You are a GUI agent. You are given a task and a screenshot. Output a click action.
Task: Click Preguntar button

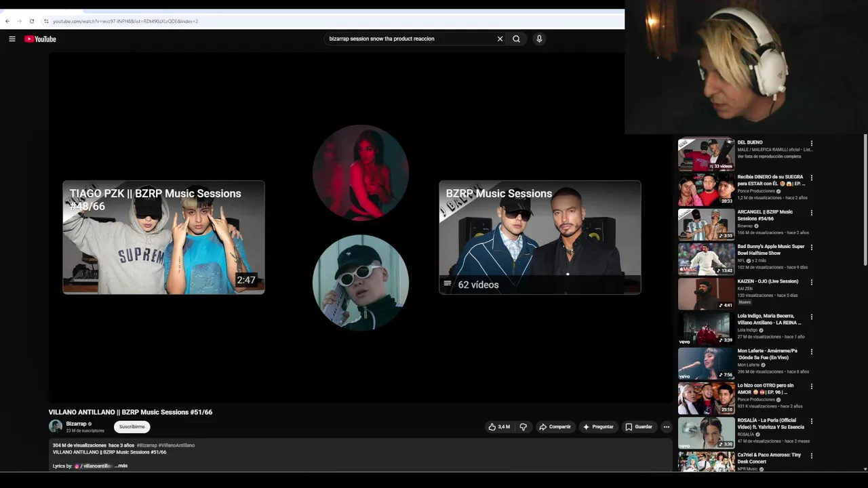click(x=597, y=427)
